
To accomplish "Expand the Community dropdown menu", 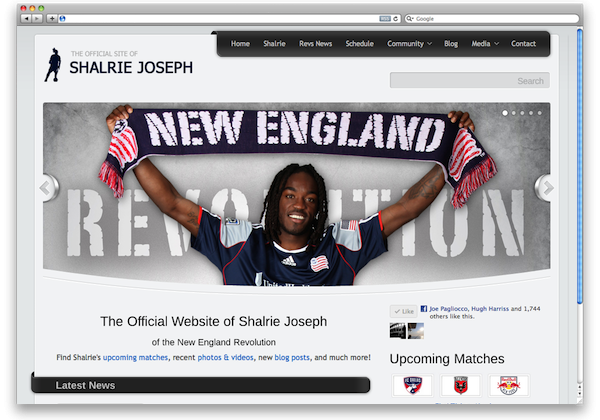I will pos(409,44).
